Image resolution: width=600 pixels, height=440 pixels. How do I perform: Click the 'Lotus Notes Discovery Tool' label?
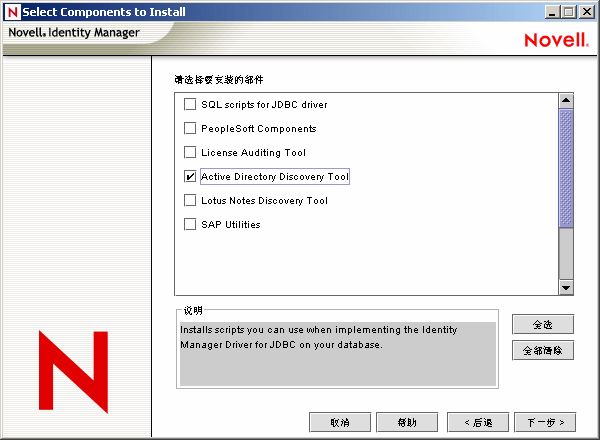click(264, 200)
